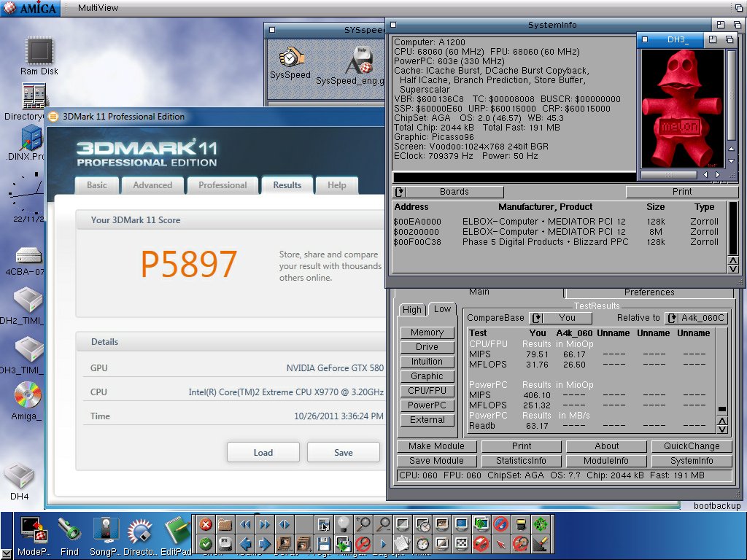Open the Advanced tab in 3DMark
Image resolution: width=747 pixels, height=560 pixels.
(x=152, y=184)
